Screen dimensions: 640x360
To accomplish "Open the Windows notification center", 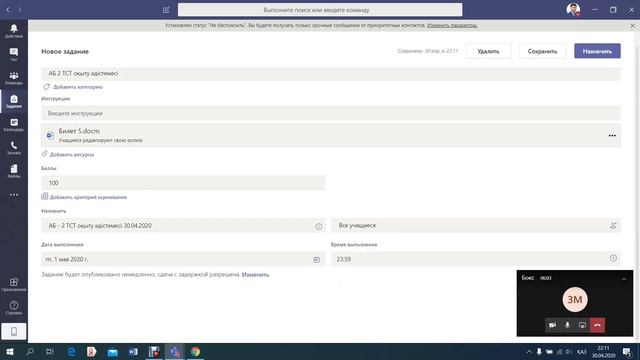I will (627, 351).
